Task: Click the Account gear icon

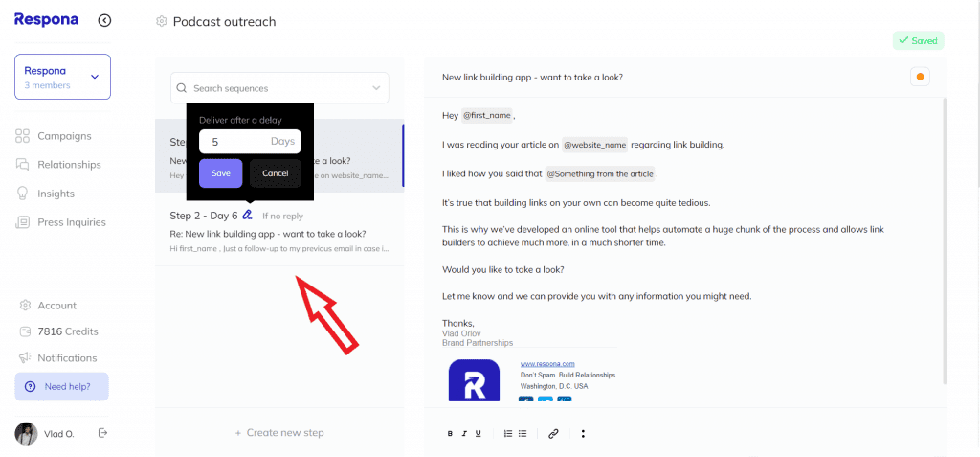Action: click(x=25, y=306)
